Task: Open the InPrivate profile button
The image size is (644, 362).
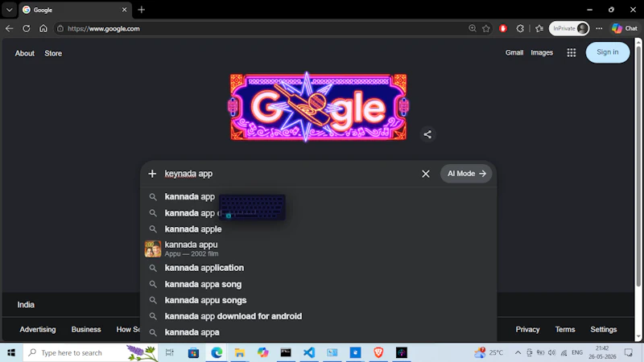Action: click(569, 28)
